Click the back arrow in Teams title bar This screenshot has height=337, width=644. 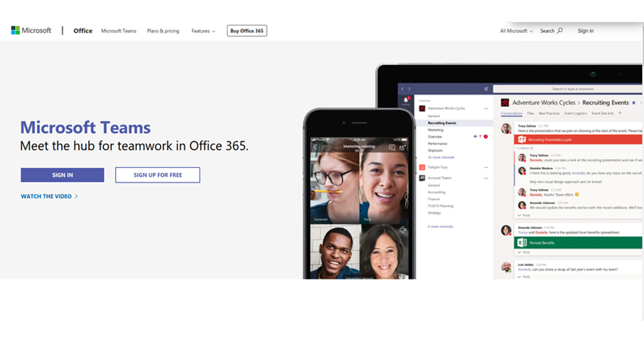pyautogui.click(x=403, y=88)
